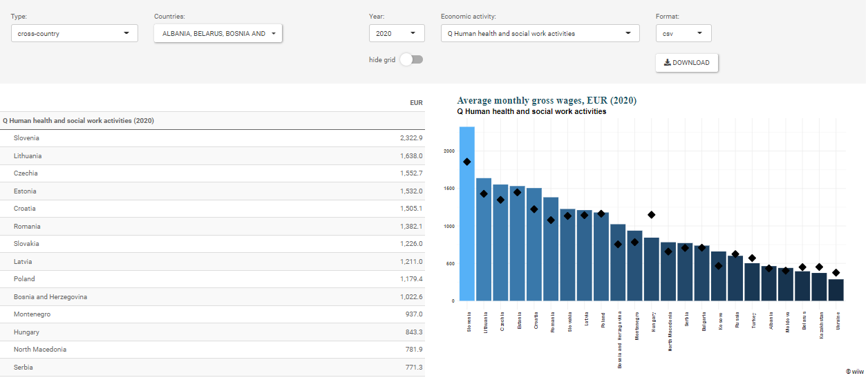Open the Type cross-country dropdown

coord(74,33)
